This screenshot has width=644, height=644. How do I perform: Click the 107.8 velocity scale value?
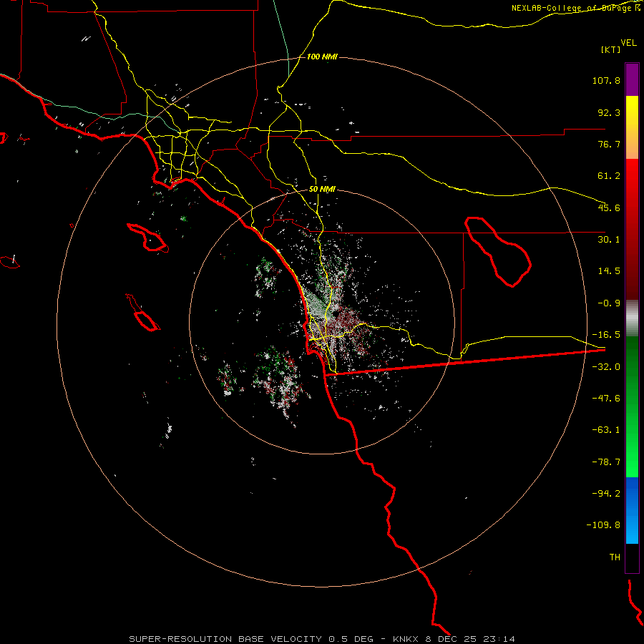click(606, 80)
